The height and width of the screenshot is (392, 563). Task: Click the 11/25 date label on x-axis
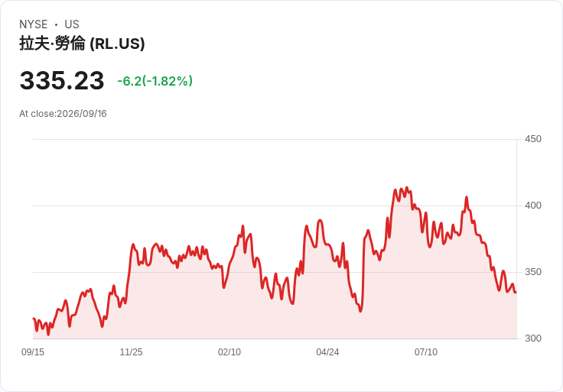[131, 352]
